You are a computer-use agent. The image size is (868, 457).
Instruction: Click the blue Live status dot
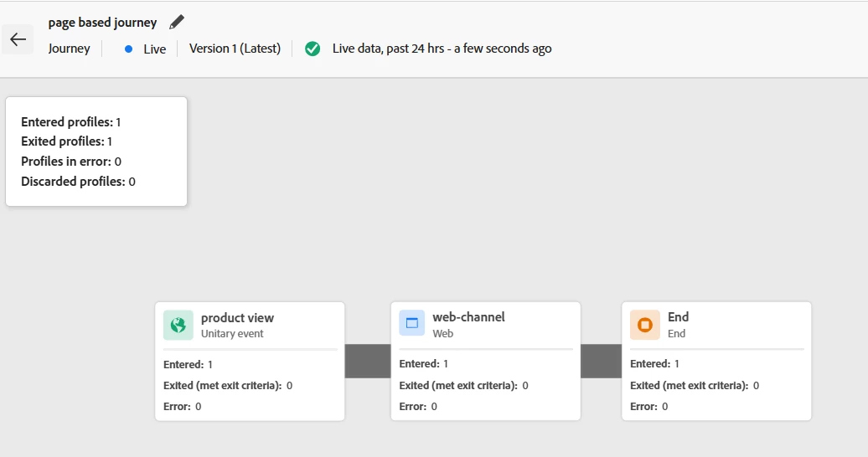(129, 49)
